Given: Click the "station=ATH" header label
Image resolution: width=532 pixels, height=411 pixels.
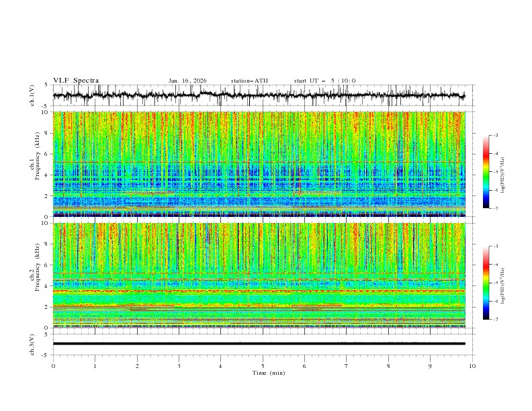Looking at the screenshot, I should 249,81.
